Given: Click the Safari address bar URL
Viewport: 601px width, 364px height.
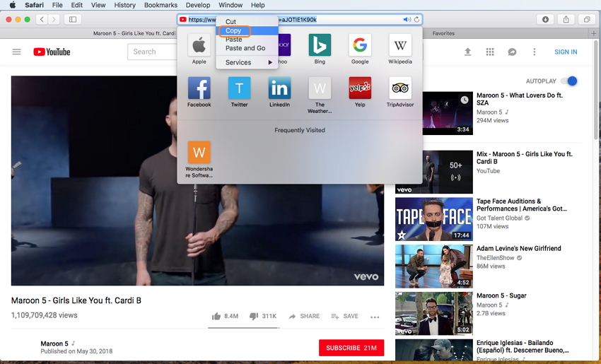Looking at the screenshot, I should pos(299,20).
